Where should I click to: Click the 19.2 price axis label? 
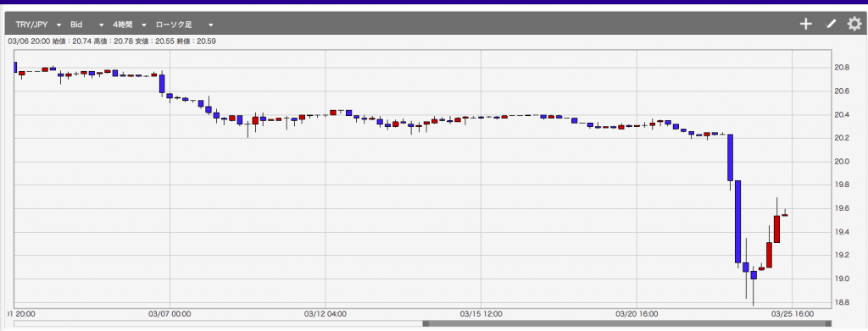pyautogui.click(x=842, y=256)
